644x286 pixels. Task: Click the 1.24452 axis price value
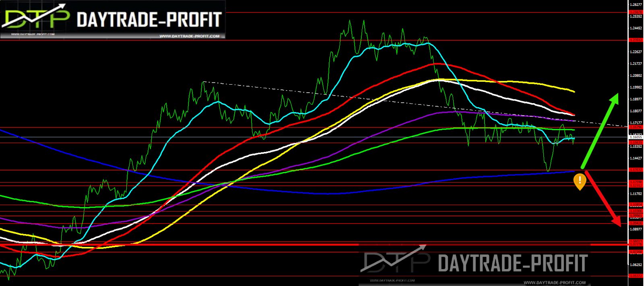coord(636,28)
